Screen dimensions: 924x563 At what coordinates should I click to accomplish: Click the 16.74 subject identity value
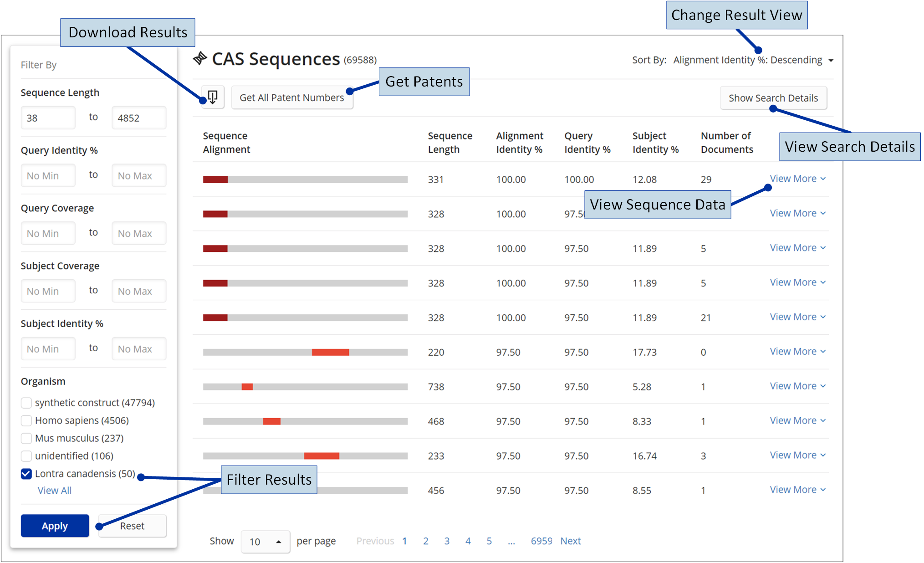(644, 456)
